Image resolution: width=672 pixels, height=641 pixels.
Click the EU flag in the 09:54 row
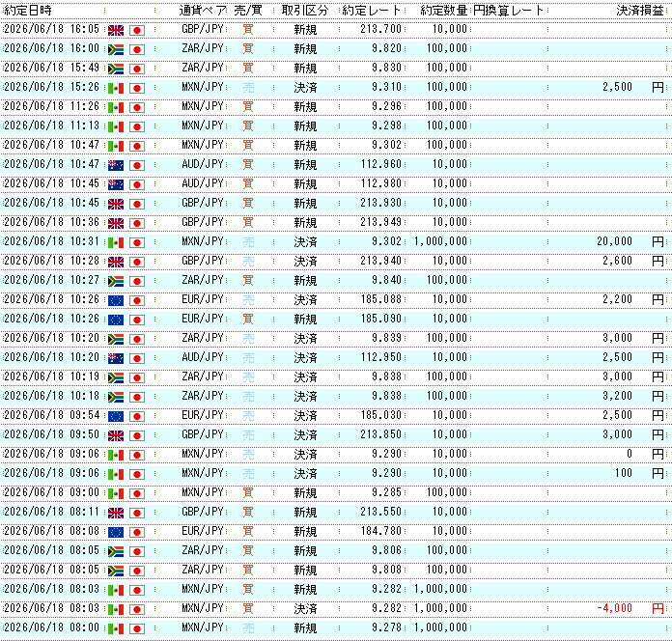click(116, 416)
